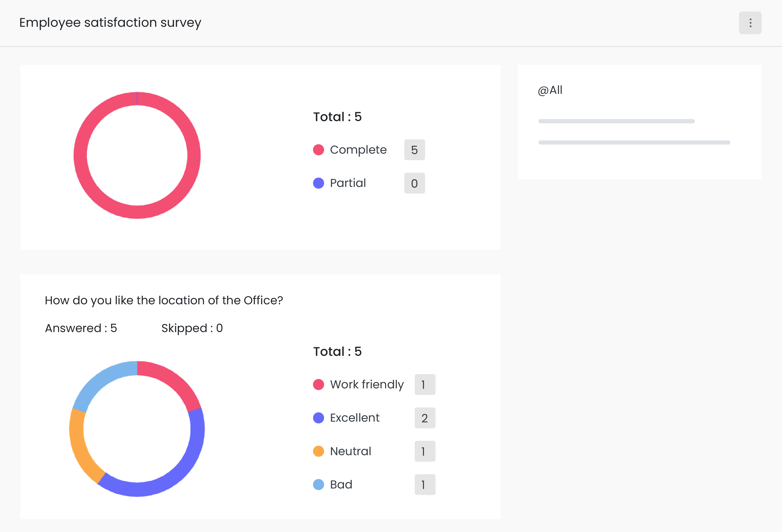This screenshot has height=532, width=782.
Task: Click the Excellent legend color dot
Action: click(318, 418)
